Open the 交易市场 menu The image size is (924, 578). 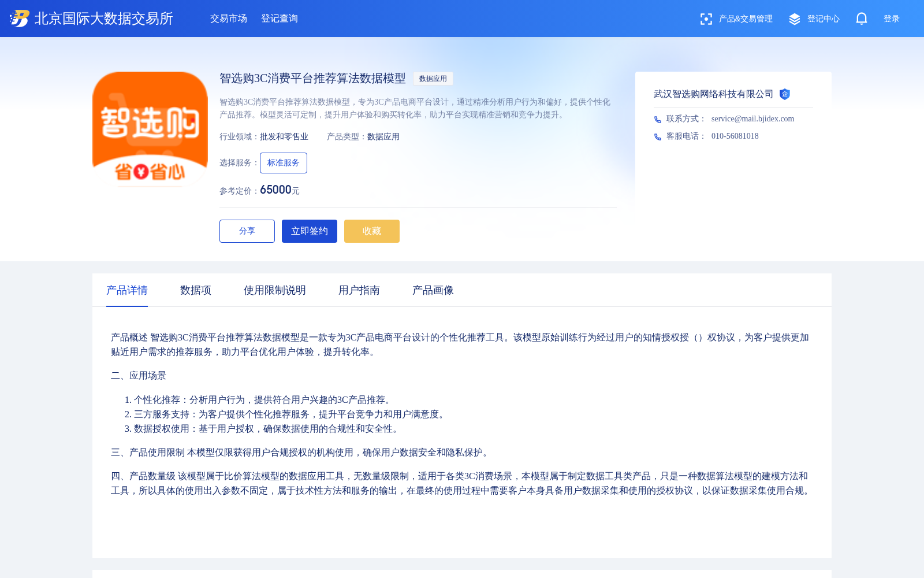tap(229, 18)
